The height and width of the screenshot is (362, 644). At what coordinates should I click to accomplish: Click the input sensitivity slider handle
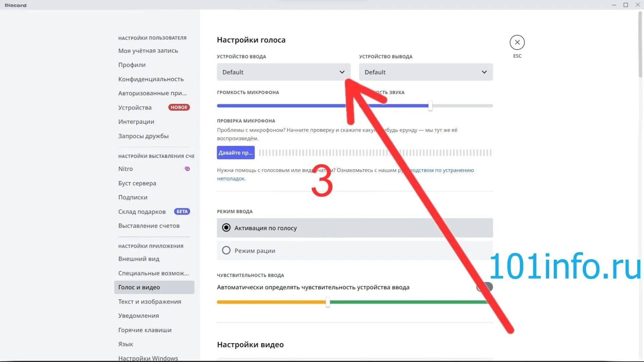[328, 302]
